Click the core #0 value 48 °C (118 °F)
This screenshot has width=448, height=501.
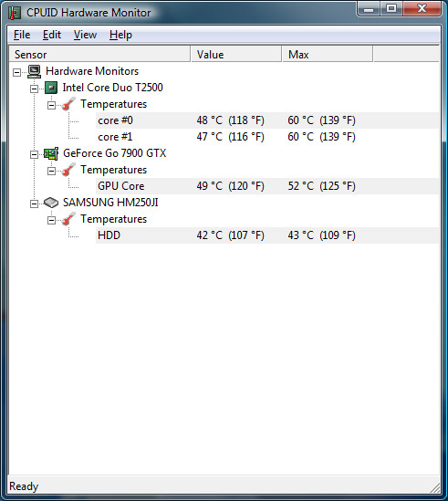(x=231, y=120)
